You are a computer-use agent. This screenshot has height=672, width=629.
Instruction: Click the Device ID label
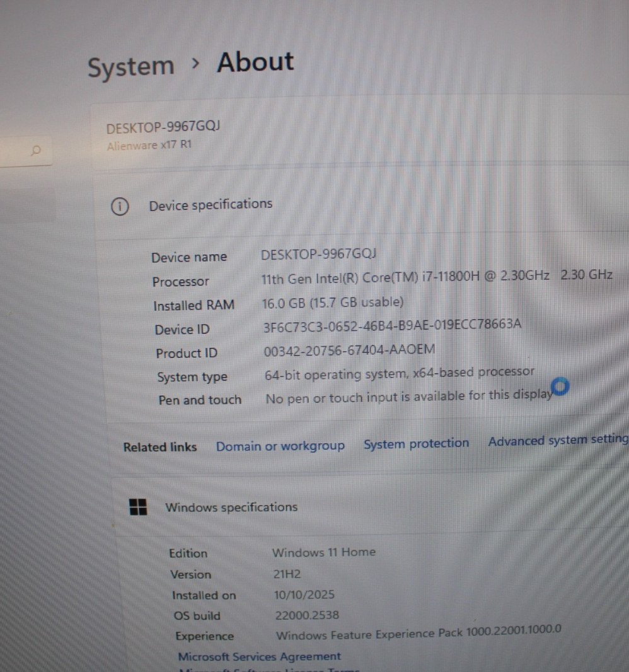182,329
